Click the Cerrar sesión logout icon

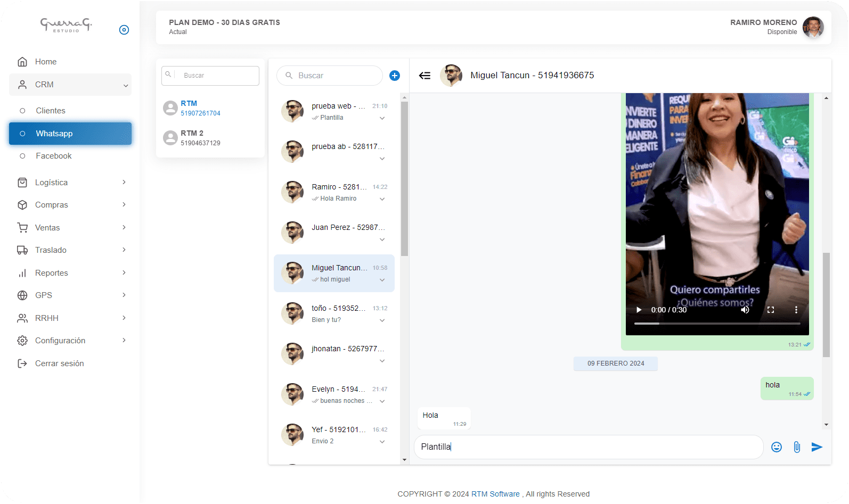coord(22,363)
